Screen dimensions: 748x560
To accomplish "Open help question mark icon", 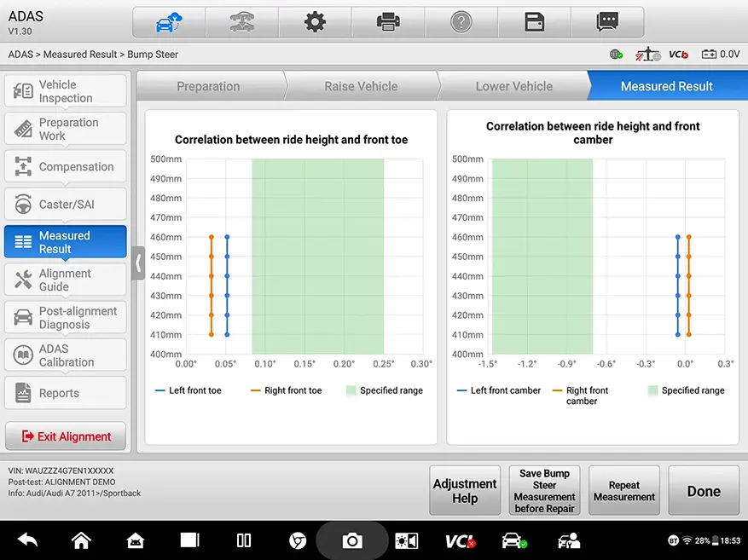I will pyautogui.click(x=461, y=22).
